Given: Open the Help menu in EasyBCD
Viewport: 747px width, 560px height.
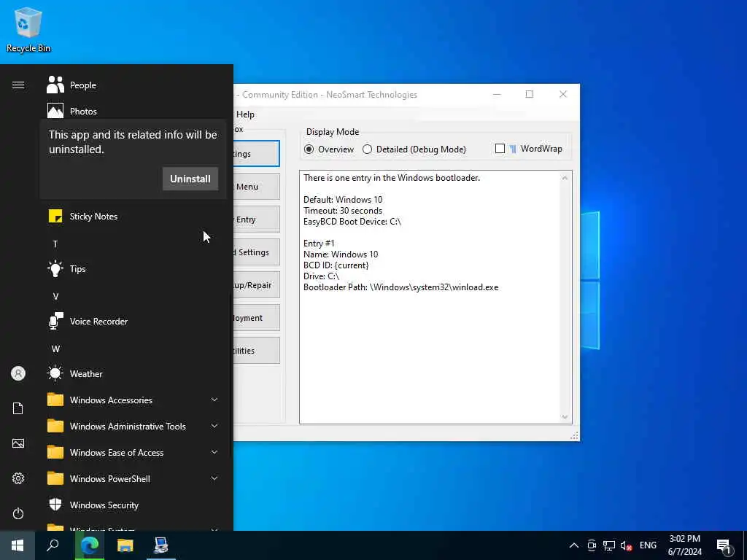Looking at the screenshot, I should [245, 114].
